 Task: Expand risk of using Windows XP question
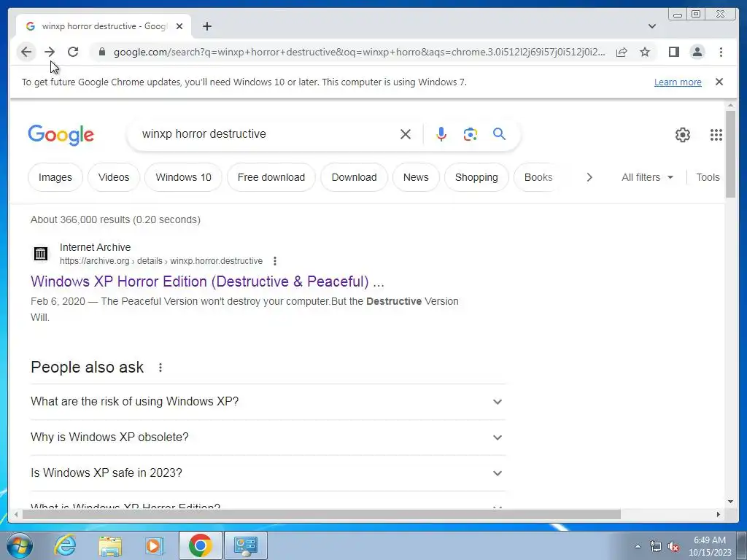[x=268, y=402]
